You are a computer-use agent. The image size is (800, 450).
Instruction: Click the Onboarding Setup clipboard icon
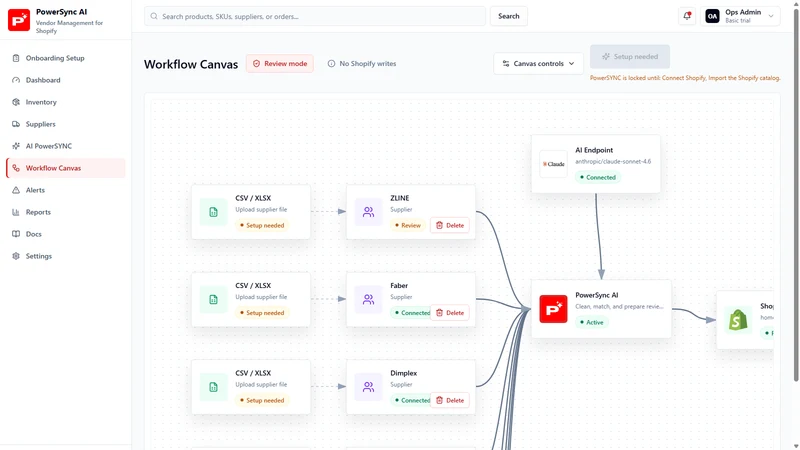16,58
